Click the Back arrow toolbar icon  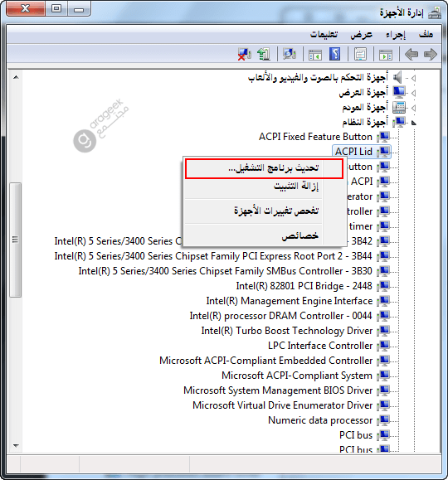tap(411, 55)
